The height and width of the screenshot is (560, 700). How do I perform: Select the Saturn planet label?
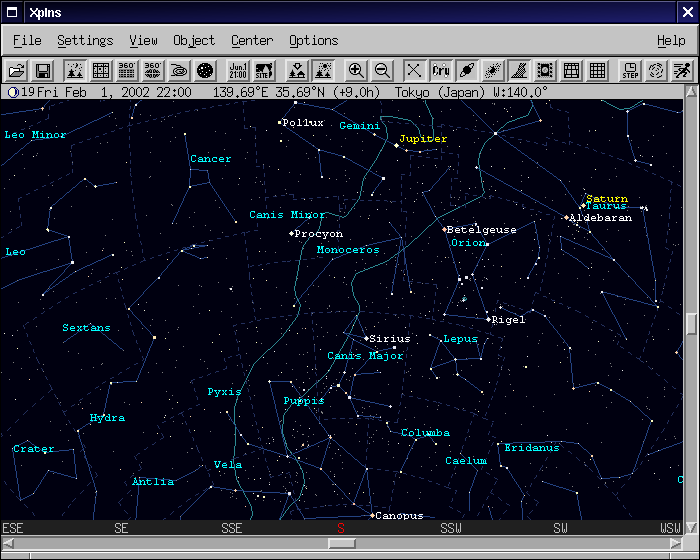(607, 198)
